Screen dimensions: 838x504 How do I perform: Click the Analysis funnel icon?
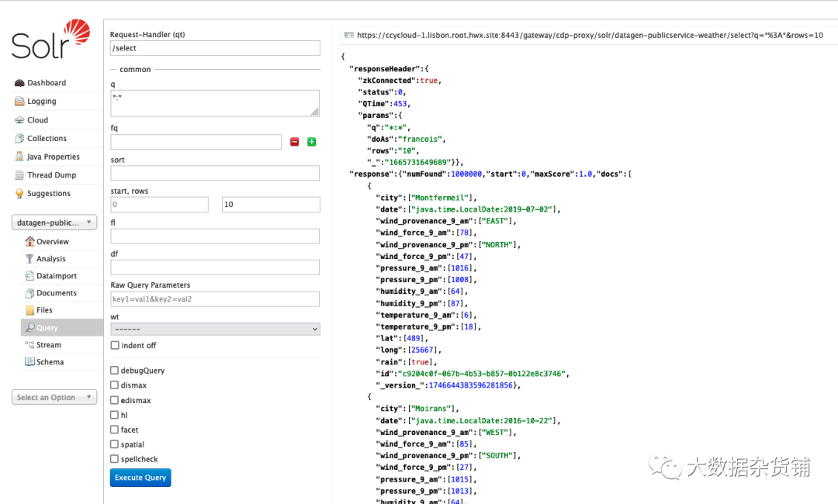[x=29, y=258]
